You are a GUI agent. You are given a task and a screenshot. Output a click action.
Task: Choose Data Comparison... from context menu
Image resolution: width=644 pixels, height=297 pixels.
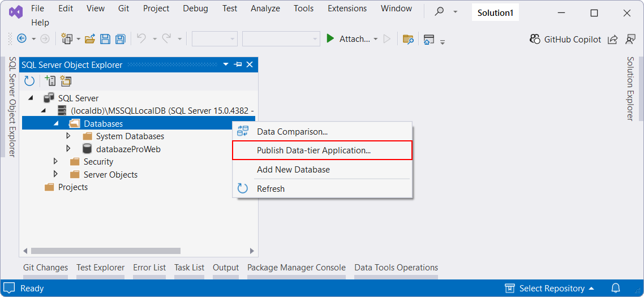point(323,132)
